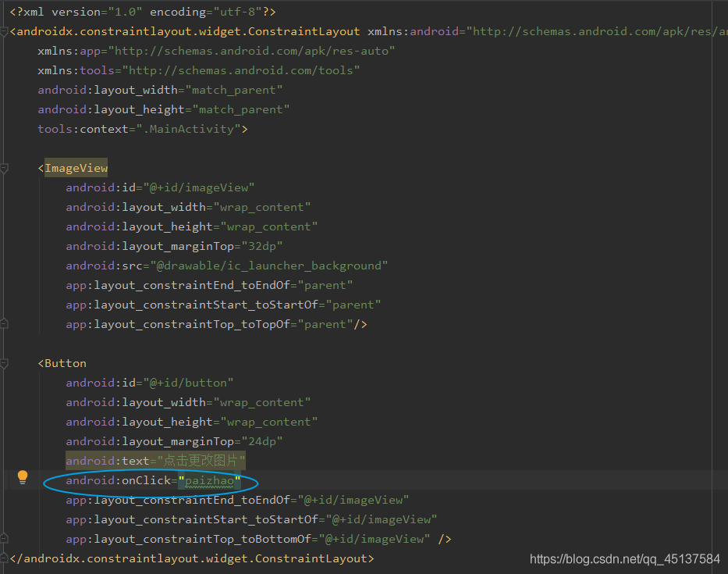Collapse the Button tag fold marker
The height and width of the screenshot is (574, 728).
[4, 363]
